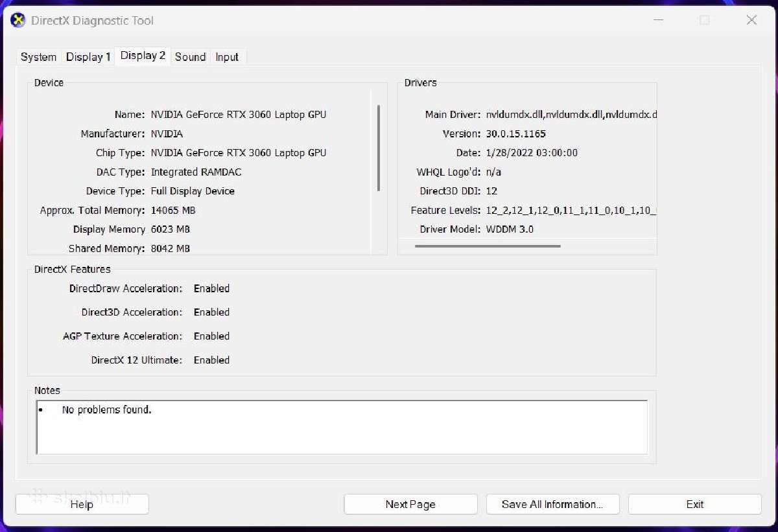Click the 'Integrated RAMDAC' value

tap(196, 172)
